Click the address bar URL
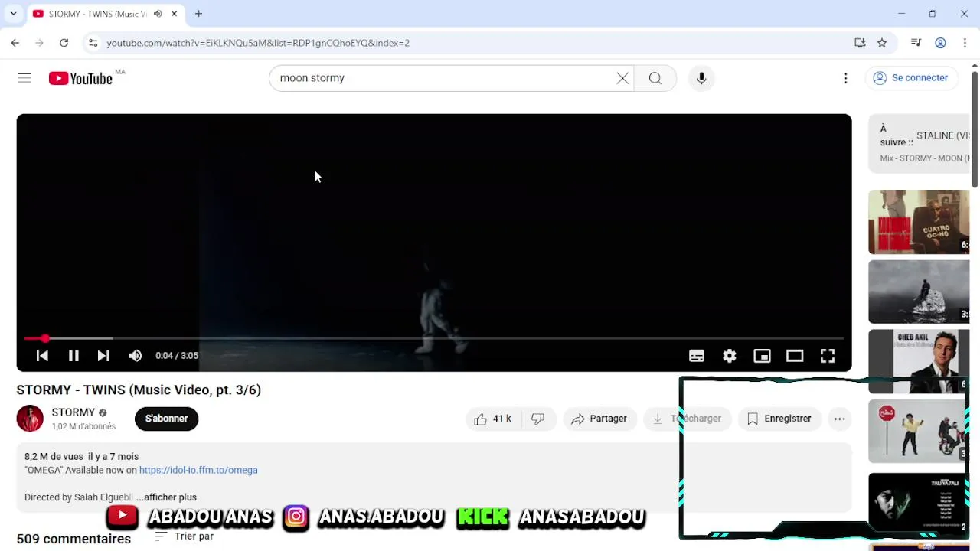Image resolution: width=980 pixels, height=551 pixels. point(258,43)
